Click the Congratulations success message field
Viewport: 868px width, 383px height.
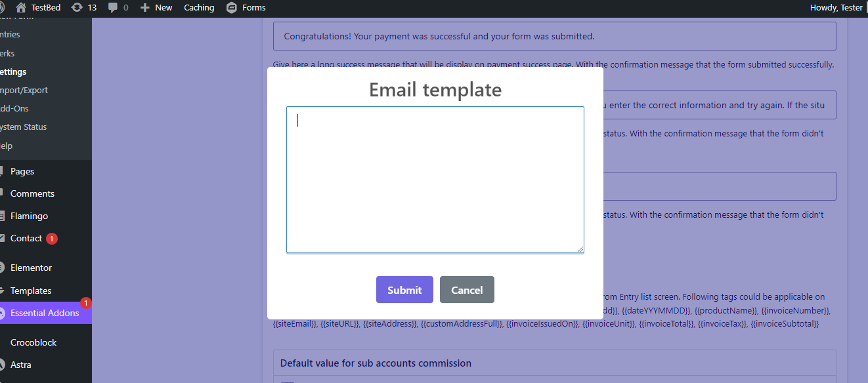[554, 36]
